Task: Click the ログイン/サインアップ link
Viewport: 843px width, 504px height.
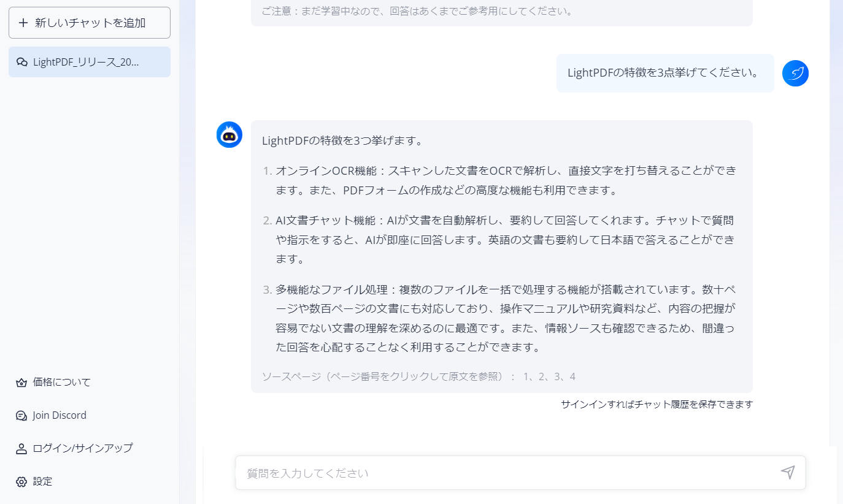Action: 82,448
